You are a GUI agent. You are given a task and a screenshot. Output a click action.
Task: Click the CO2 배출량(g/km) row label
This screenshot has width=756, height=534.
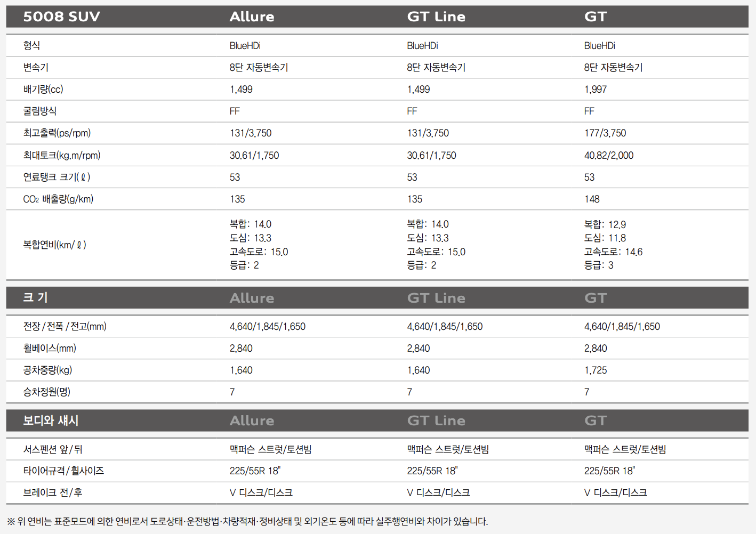58,199
